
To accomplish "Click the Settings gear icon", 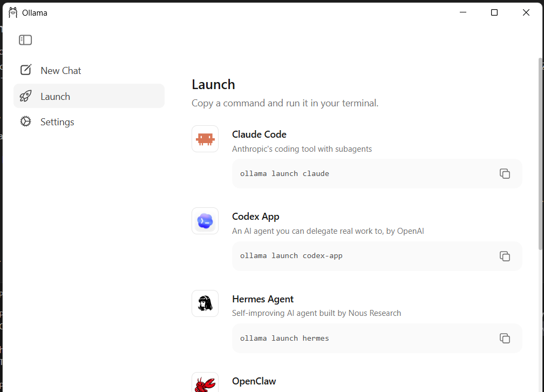I will coord(26,121).
